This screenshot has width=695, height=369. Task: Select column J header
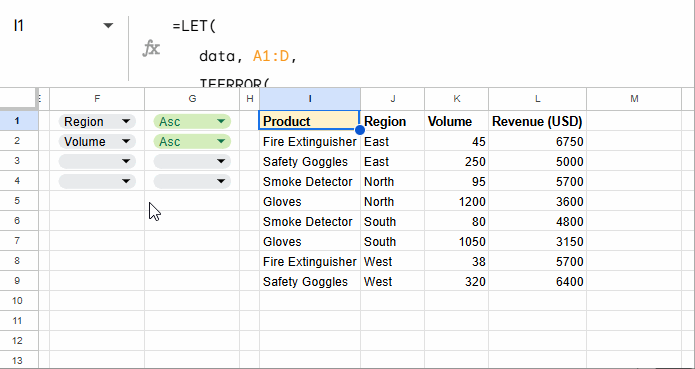coord(392,99)
